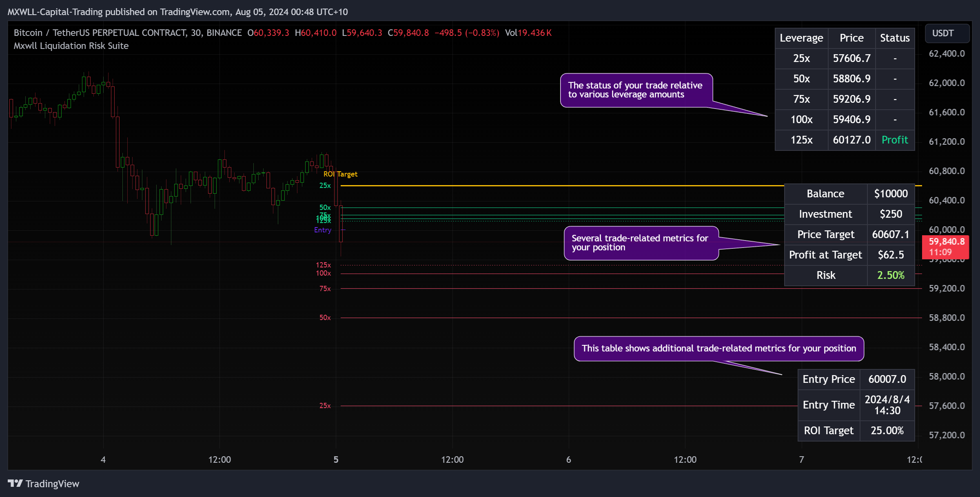Viewport: 980px width, 497px height.
Task: Click the "Several trade-related metrics" callout
Action: [x=641, y=243]
